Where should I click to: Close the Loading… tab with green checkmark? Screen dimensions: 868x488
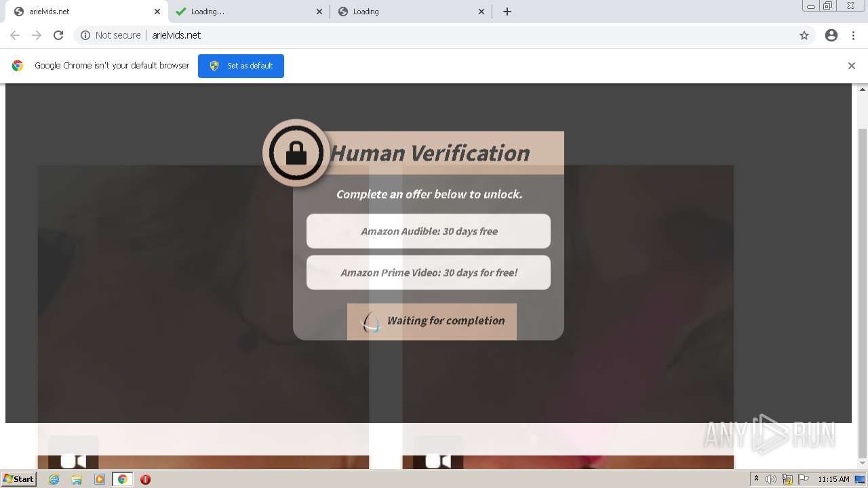[x=319, y=12]
